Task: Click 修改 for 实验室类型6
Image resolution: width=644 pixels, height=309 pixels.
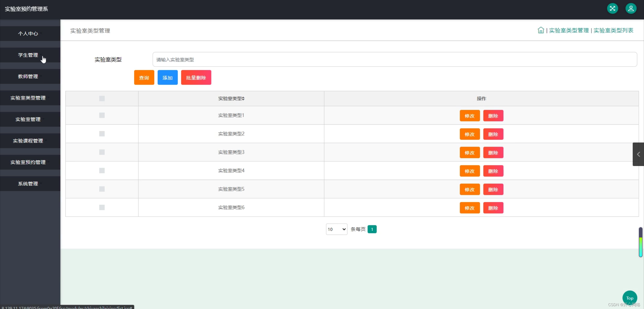Action: (x=470, y=208)
